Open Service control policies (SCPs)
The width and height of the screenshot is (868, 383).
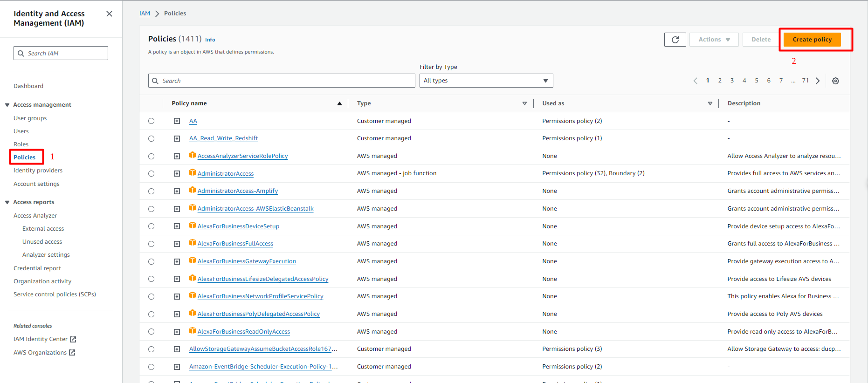(x=55, y=294)
